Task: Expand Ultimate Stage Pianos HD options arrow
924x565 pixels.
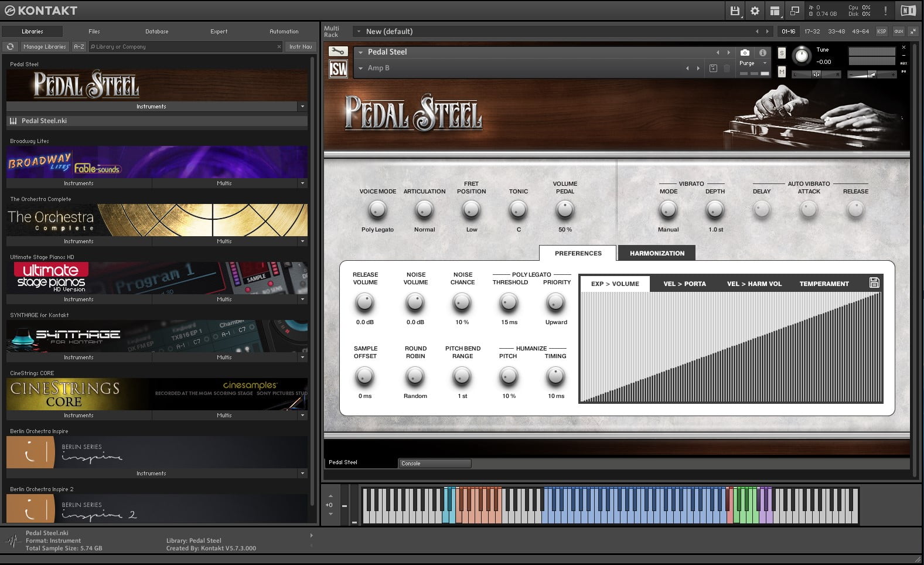Action: [302, 299]
